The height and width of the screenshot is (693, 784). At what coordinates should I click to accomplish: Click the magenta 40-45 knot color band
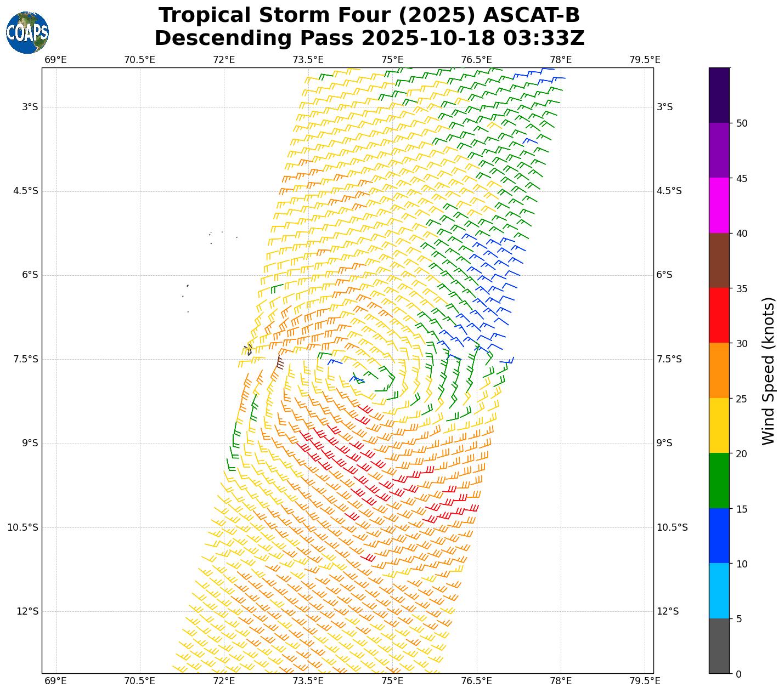click(x=719, y=206)
